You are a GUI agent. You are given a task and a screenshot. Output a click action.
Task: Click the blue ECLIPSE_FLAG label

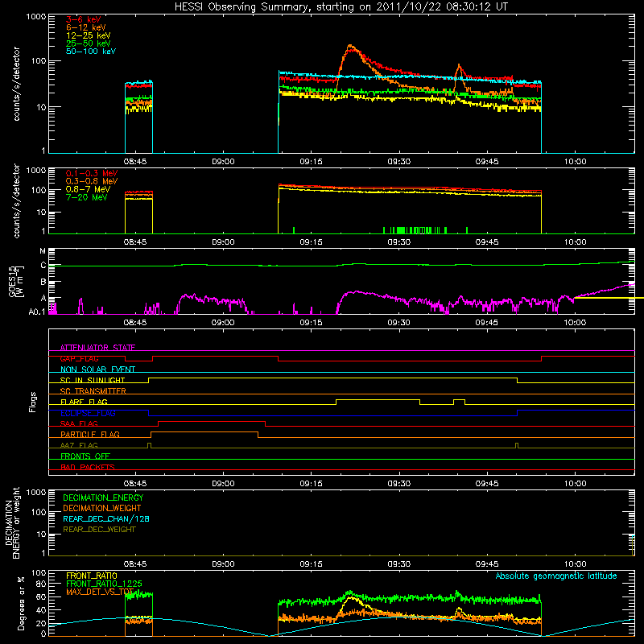(x=88, y=413)
